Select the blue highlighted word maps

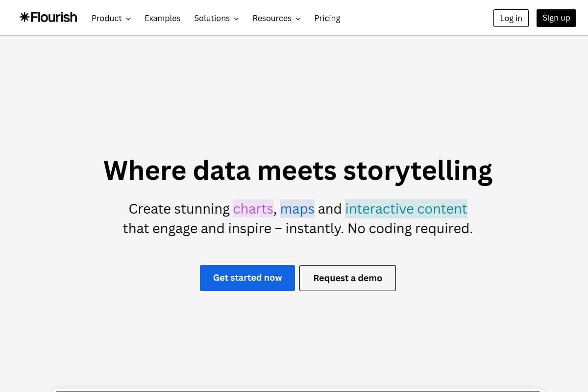tap(297, 209)
